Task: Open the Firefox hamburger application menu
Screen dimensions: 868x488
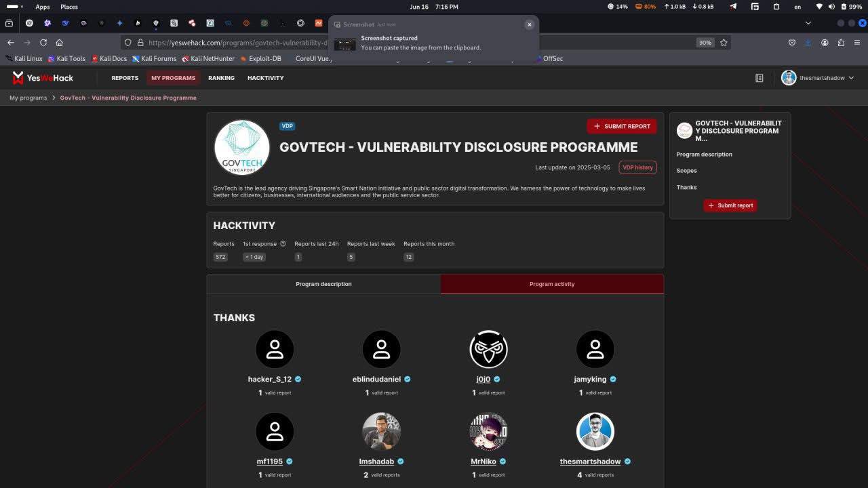Action: click(x=857, y=43)
